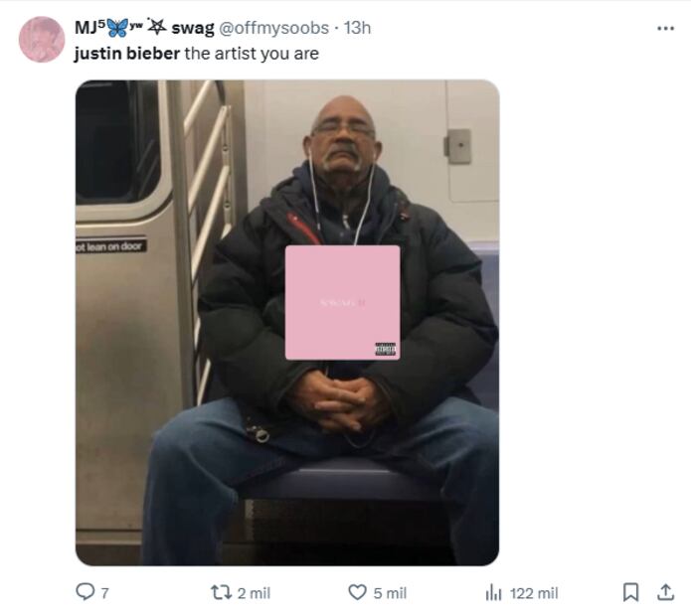Click the 2 mil retweet count
This screenshot has height=616, width=691.
coord(254,593)
